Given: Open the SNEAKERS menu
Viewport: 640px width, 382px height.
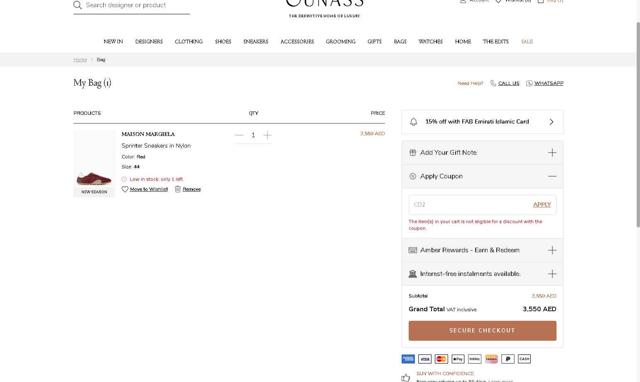Looking at the screenshot, I should 256,42.
